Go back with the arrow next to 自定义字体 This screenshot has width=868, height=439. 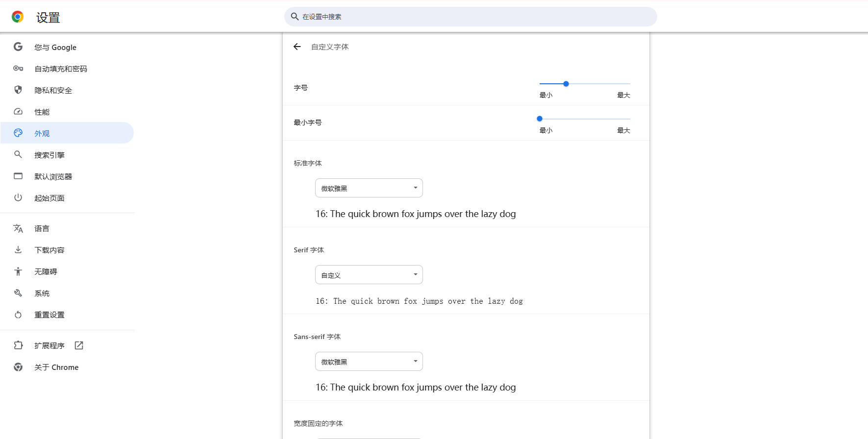pyautogui.click(x=297, y=47)
